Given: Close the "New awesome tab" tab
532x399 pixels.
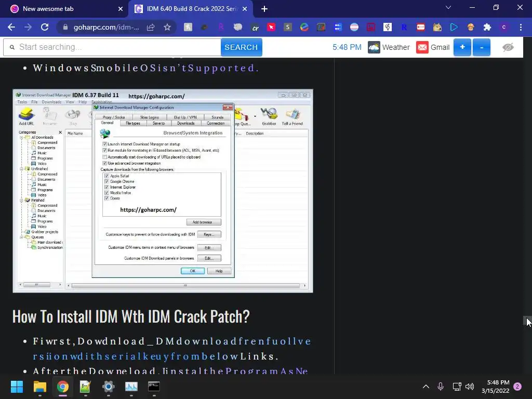Looking at the screenshot, I should tap(121, 9).
